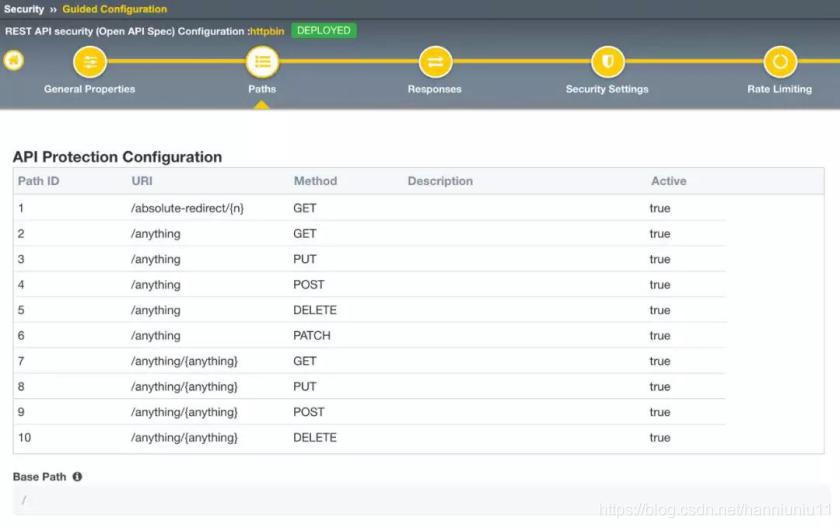Open the Rate Limiting step icon
This screenshot has width=840, height=528.
tap(780, 62)
